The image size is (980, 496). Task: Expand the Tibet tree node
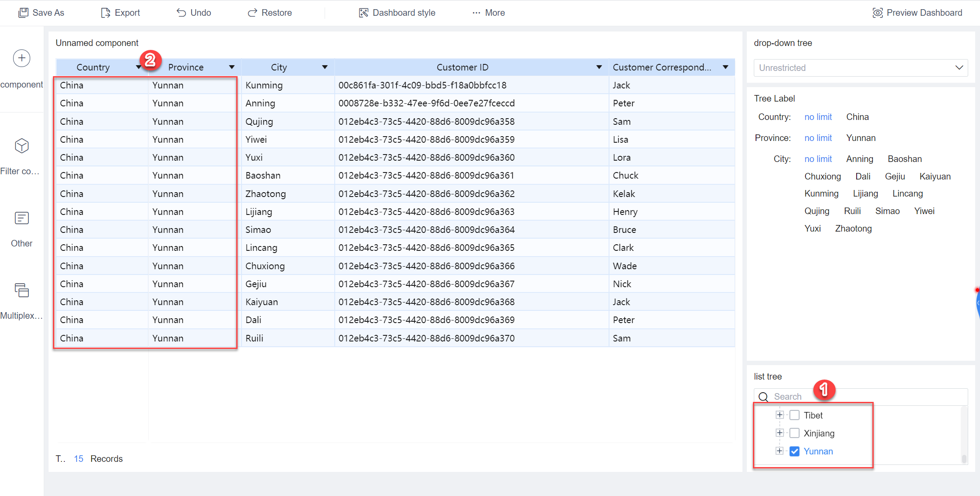[780, 415]
